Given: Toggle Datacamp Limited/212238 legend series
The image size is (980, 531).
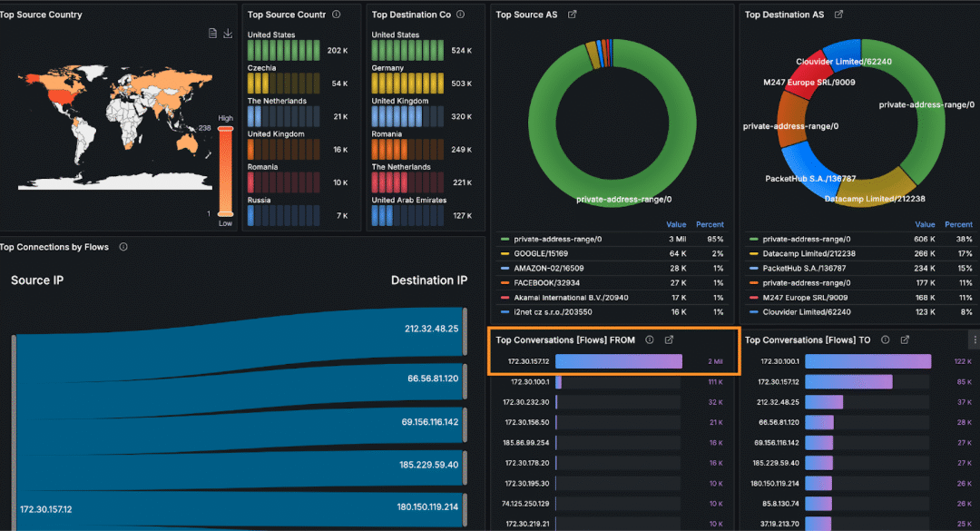Looking at the screenshot, I should (808, 253).
